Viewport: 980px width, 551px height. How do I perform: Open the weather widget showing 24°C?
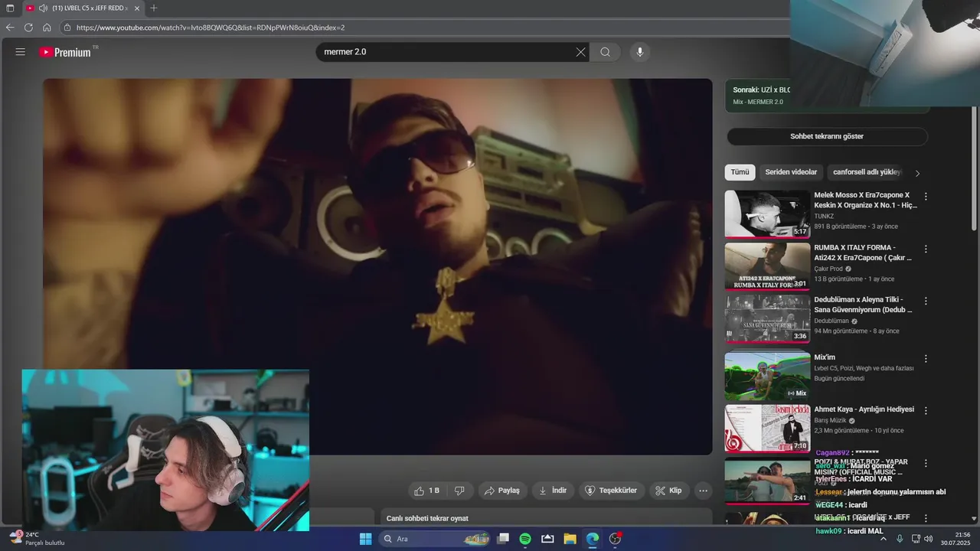pos(36,539)
